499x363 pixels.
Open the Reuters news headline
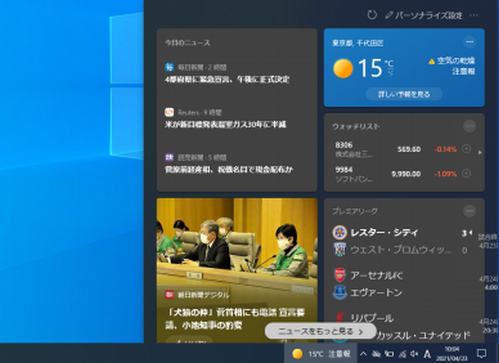(x=225, y=124)
